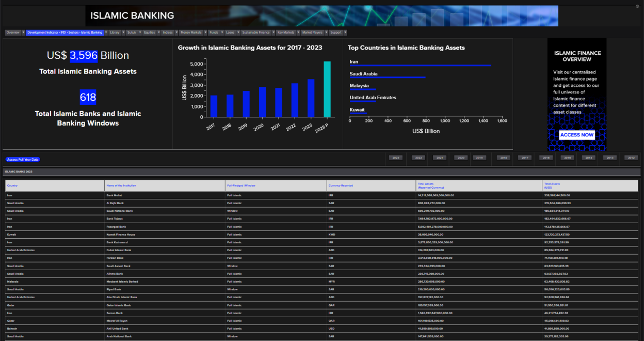The width and height of the screenshot is (644, 341).
Task: Expand the Sustainable Finance dropdown arrow
Action: [x=273, y=33]
